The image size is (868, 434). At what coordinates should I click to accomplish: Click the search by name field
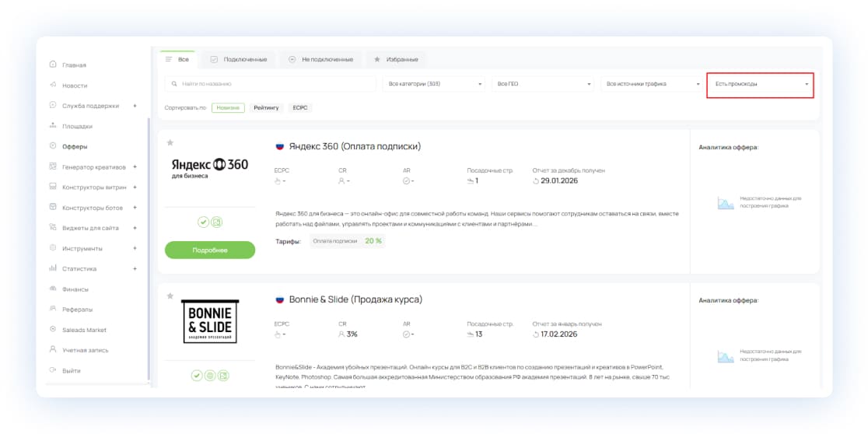click(x=269, y=84)
